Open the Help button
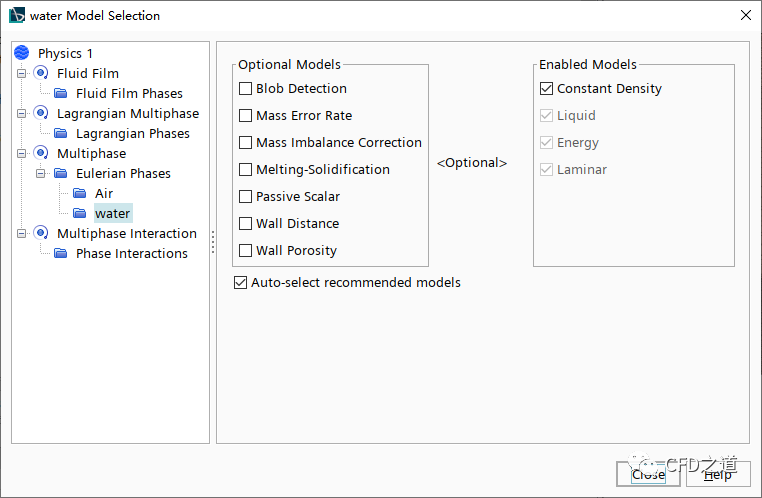Image resolution: width=762 pixels, height=498 pixels. click(x=717, y=475)
